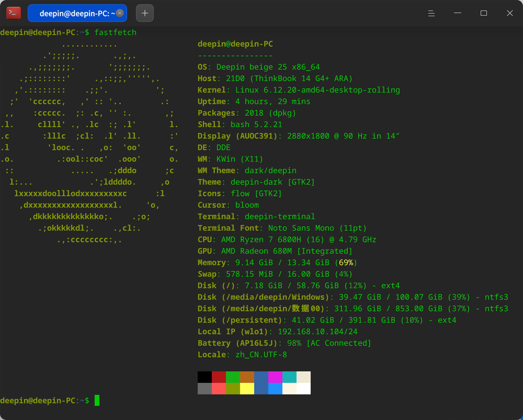
Task: Minimize the terminal window
Action: tap(458, 13)
